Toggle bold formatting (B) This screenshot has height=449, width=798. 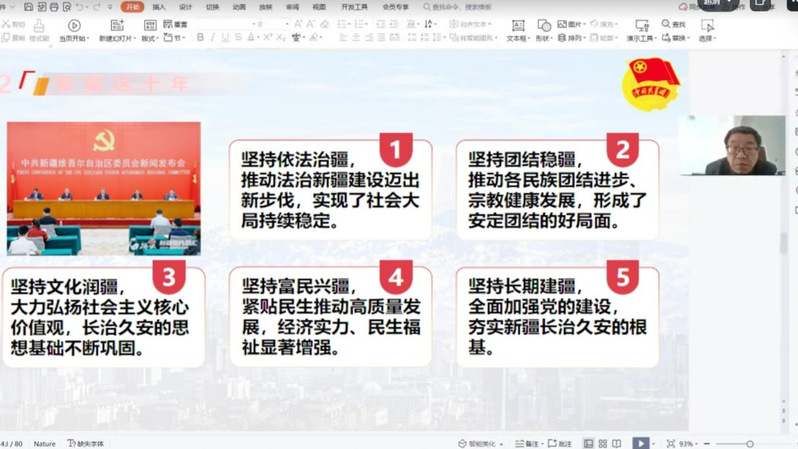click(200, 38)
